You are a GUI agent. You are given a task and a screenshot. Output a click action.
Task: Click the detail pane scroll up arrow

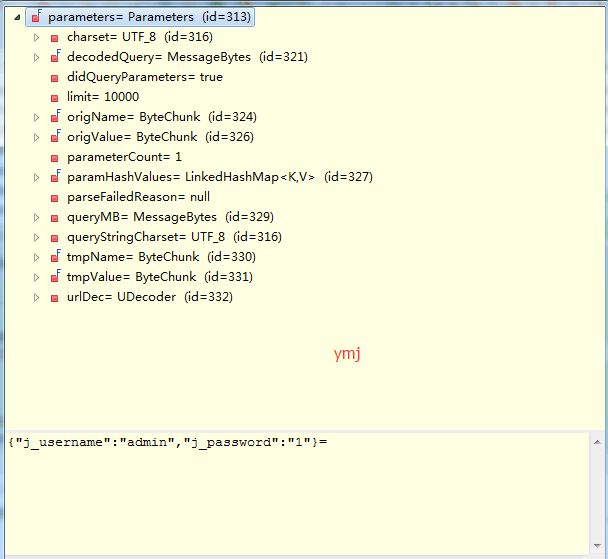pos(597,442)
